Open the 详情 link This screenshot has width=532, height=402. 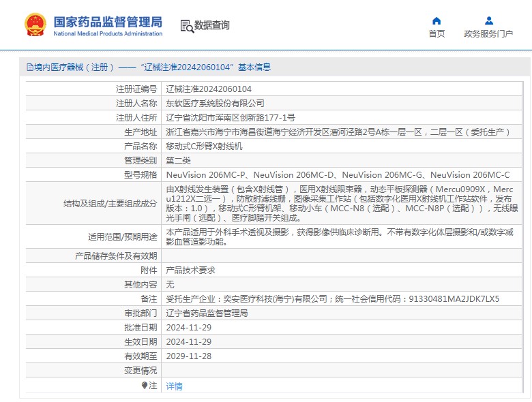[x=175, y=386]
